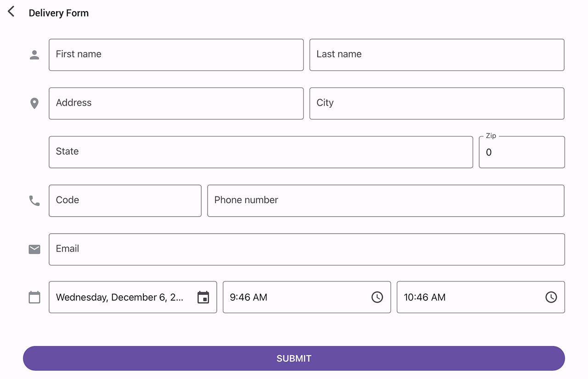Open the calendar date picker icon

pyautogui.click(x=204, y=298)
